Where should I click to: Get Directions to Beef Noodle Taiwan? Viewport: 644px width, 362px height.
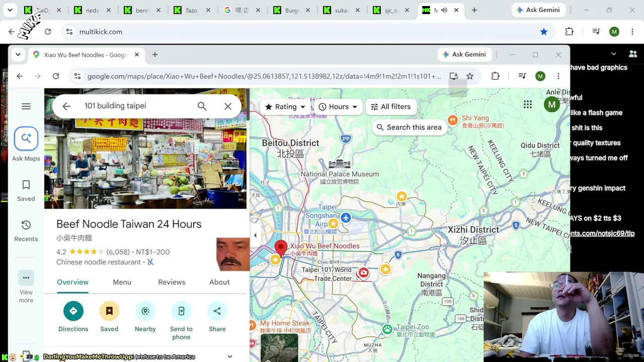(x=73, y=317)
